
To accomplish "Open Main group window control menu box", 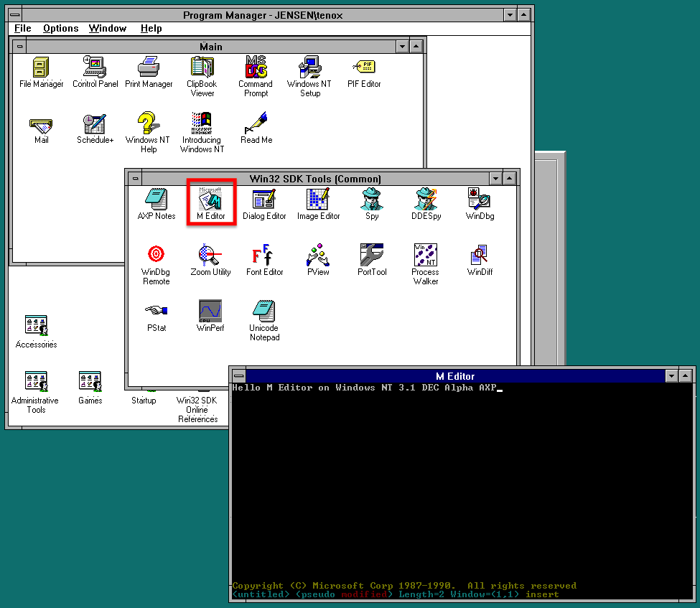I will 19,47.
